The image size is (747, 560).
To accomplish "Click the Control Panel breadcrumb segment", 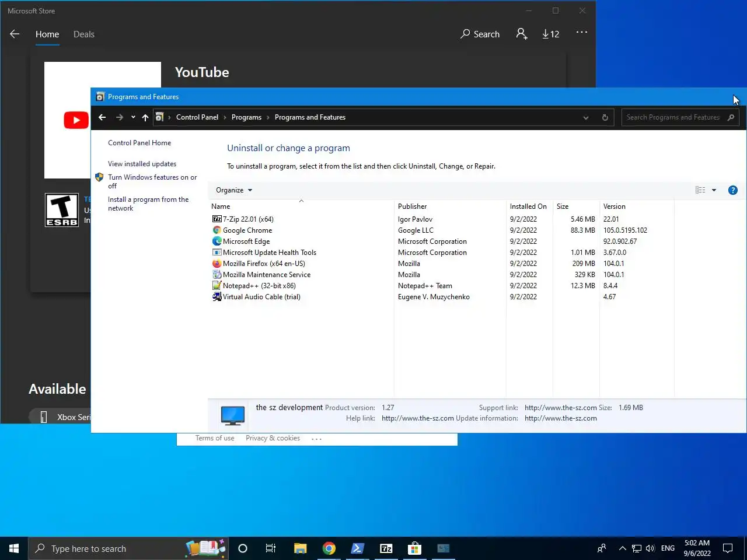I will [197, 117].
